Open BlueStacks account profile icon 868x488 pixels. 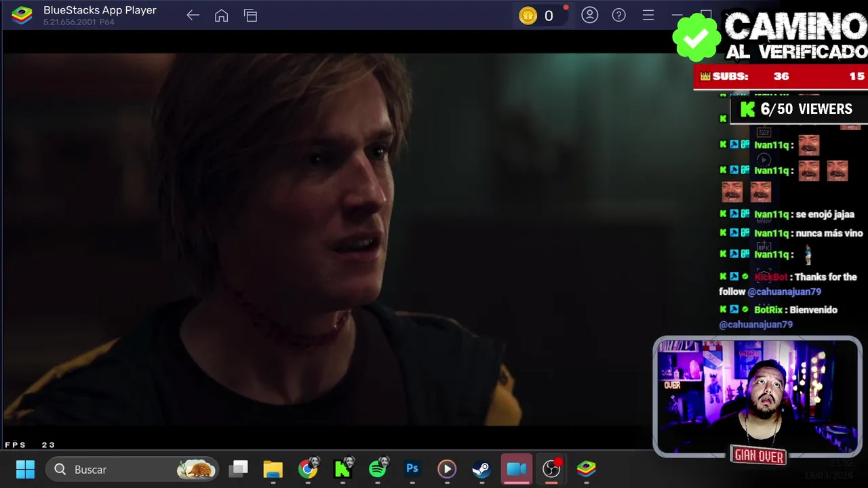pos(590,15)
